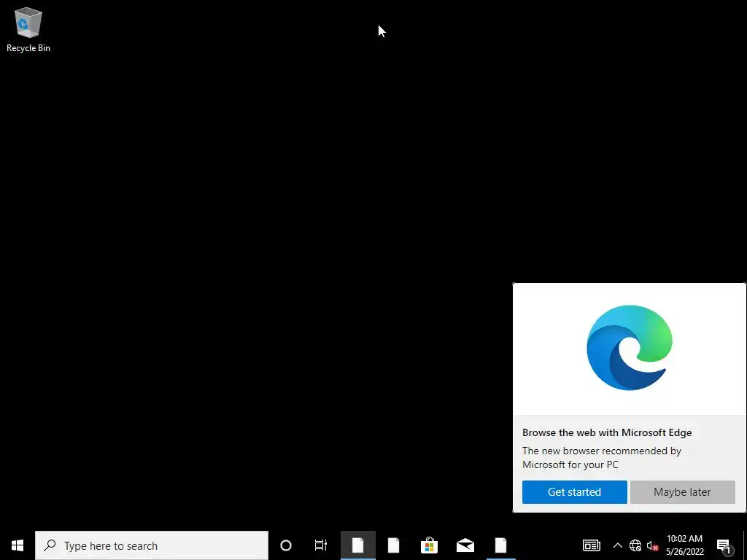This screenshot has height=560, width=747.
Task: Open the blank taskbar icon right of Mail
Action: click(500, 545)
